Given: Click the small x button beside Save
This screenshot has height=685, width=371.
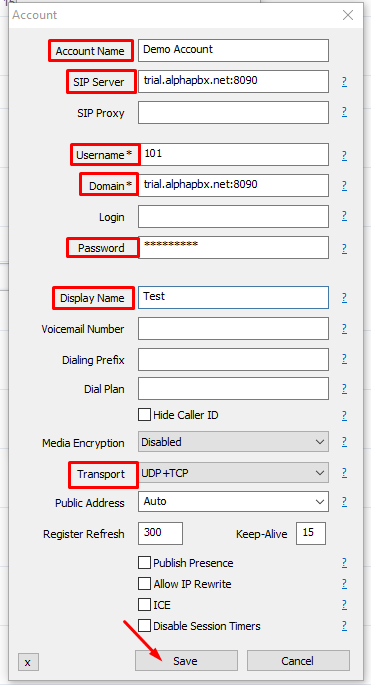Looking at the screenshot, I should 28,662.
